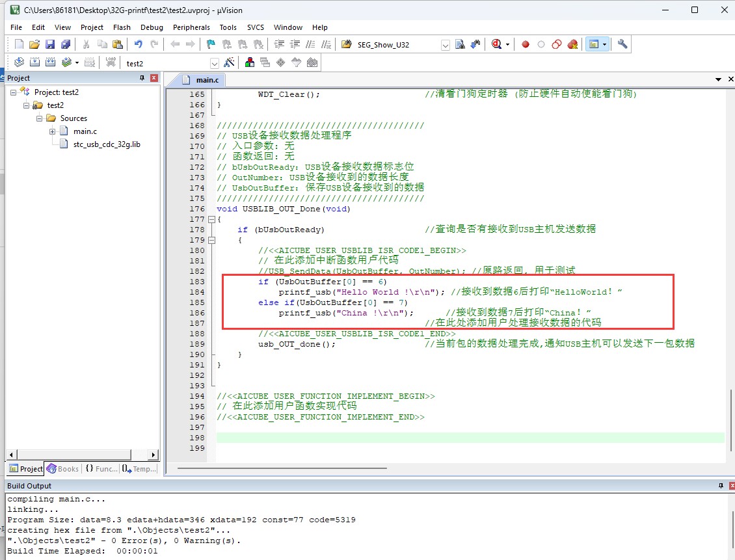This screenshot has height=560, width=735.
Task: Open Configuration with the wrench icon
Action: pyautogui.click(x=622, y=44)
